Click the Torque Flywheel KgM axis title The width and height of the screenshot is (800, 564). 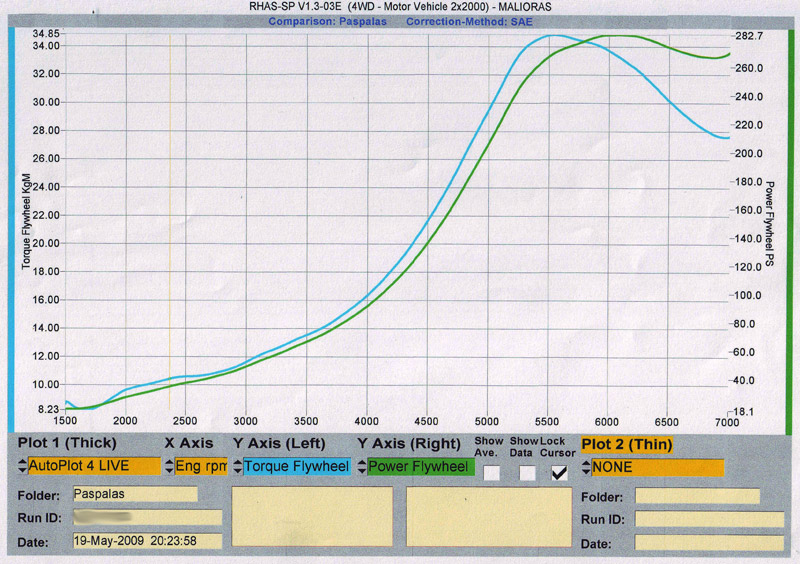(x=26, y=222)
